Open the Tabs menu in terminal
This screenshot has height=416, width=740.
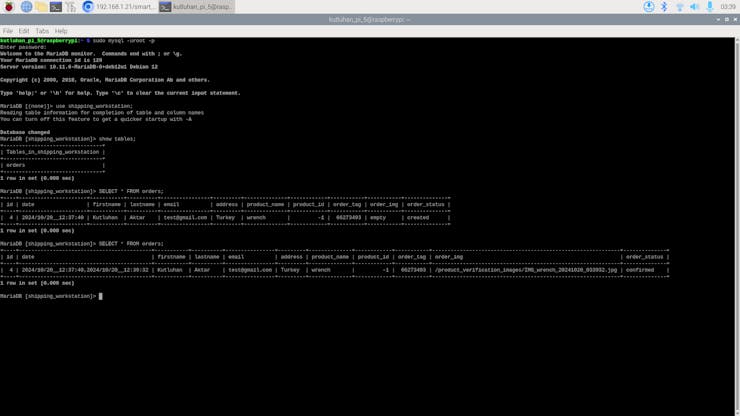click(42, 31)
